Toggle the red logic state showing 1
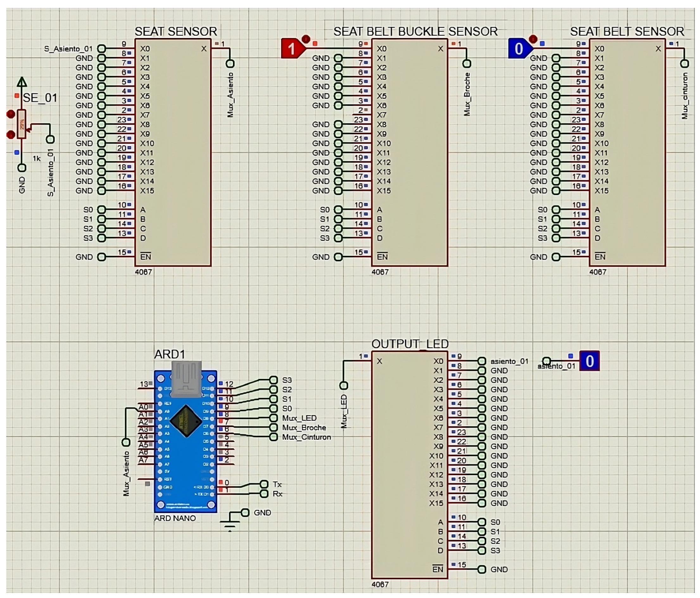 [291, 48]
